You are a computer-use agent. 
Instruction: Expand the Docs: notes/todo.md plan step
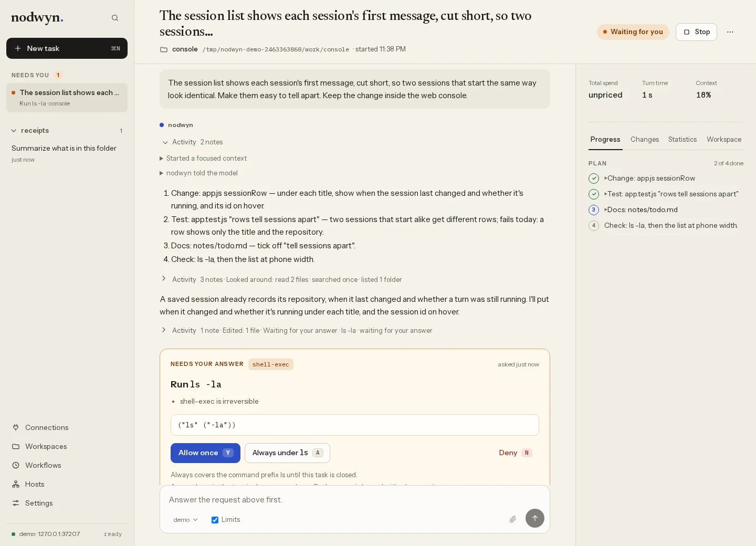coord(641,210)
